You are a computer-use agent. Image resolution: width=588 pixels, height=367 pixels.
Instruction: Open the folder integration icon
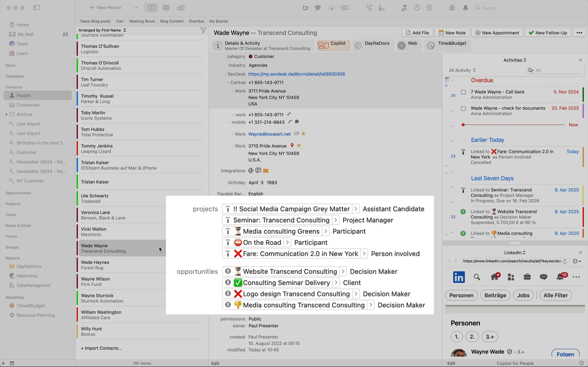[x=266, y=171]
